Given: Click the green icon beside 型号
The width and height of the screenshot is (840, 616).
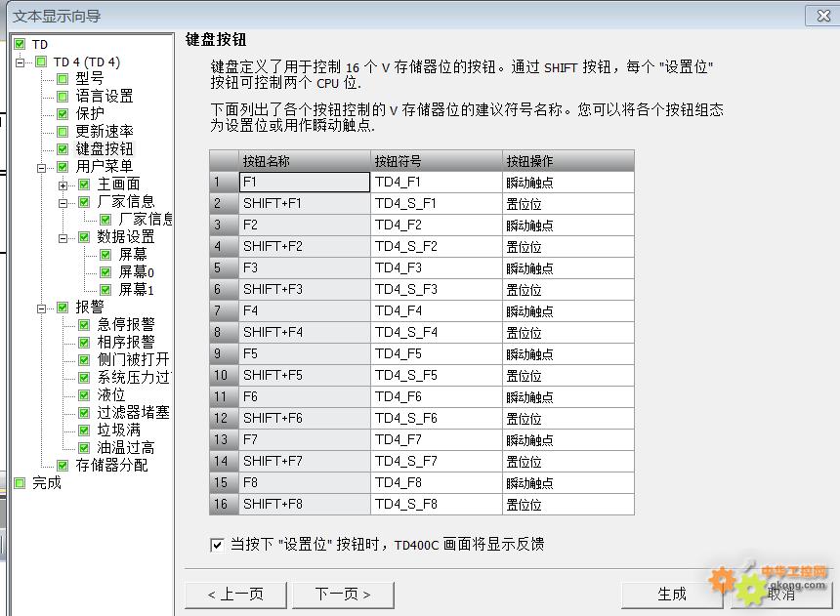Looking at the screenshot, I should tap(63, 79).
